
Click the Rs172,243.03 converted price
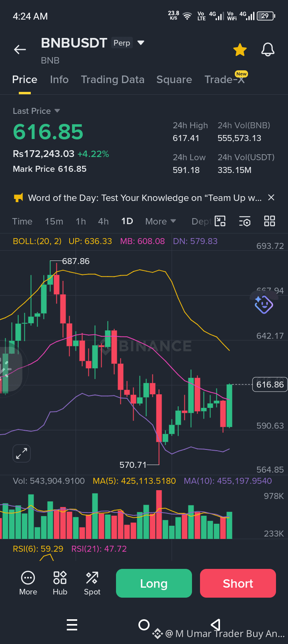[x=44, y=154]
